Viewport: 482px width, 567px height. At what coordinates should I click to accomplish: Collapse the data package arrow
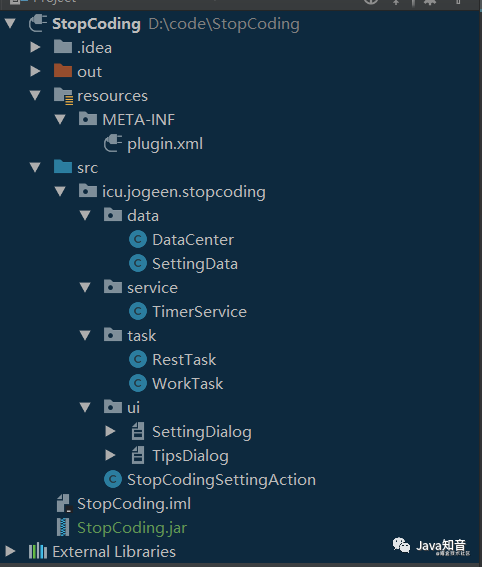coord(85,216)
